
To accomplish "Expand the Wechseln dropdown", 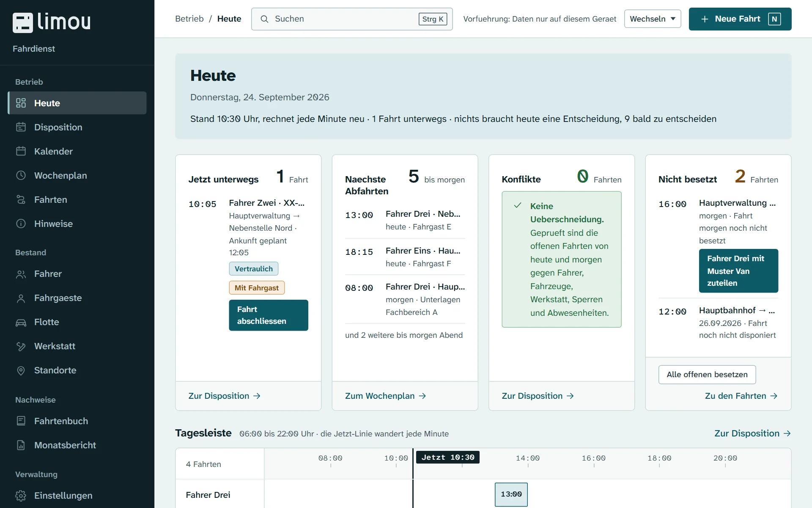I will pyautogui.click(x=653, y=19).
